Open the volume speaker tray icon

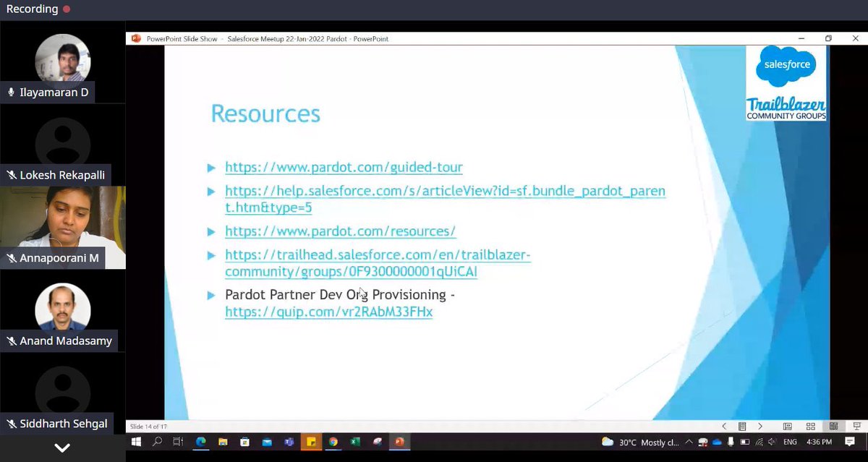[x=772, y=442]
